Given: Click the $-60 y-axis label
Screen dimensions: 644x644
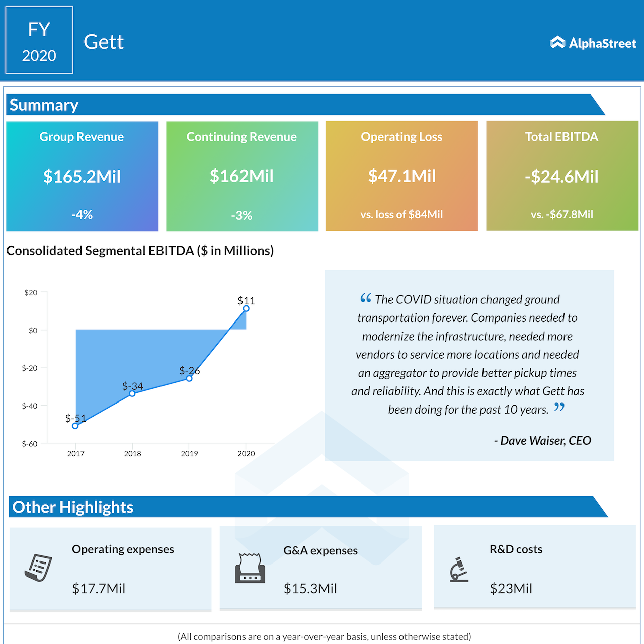Looking at the screenshot, I should pyautogui.click(x=30, y=444).
